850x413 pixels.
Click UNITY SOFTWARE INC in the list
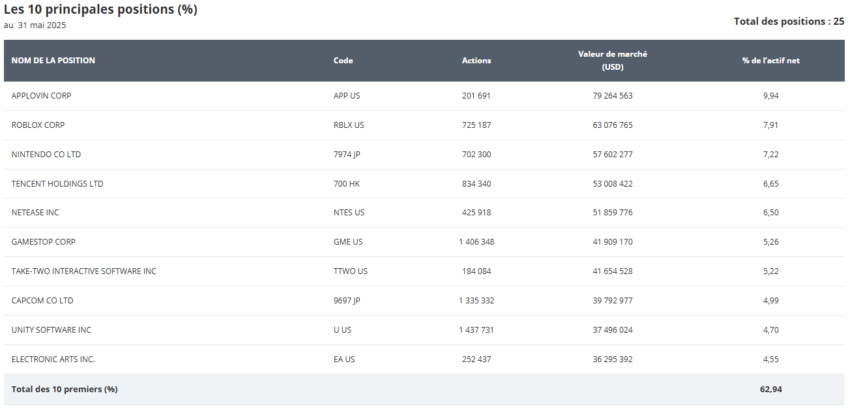click(51, 330)
